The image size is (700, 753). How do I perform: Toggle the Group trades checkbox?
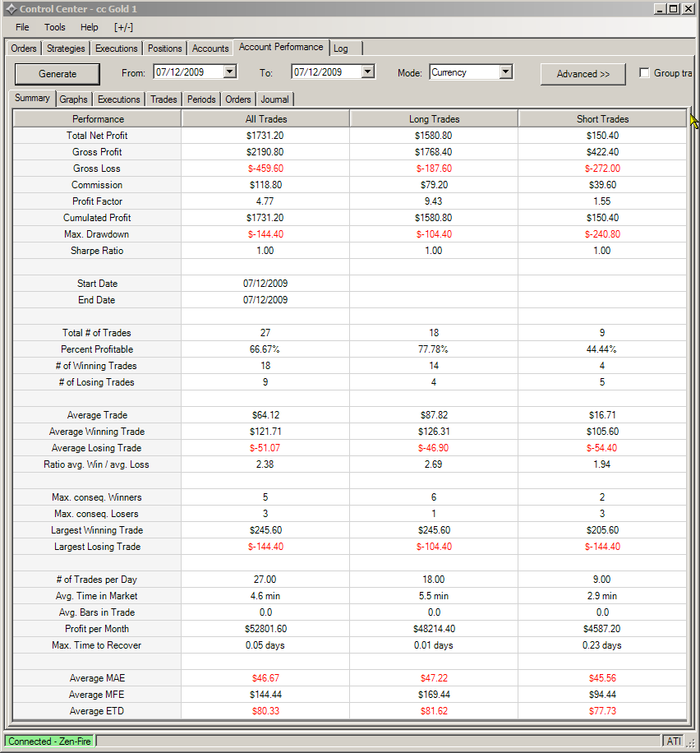(644, 72)
